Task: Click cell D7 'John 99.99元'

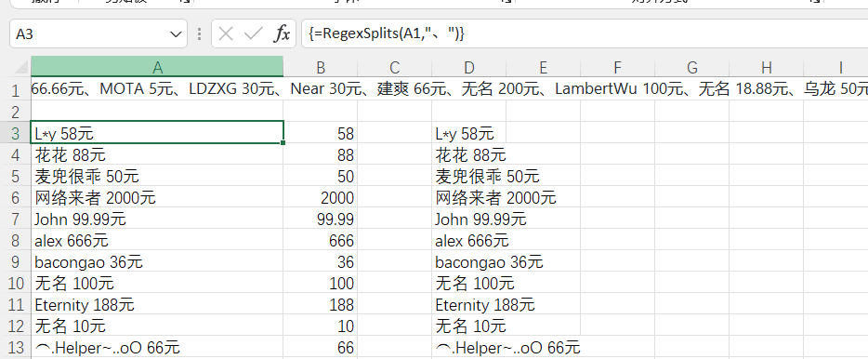Action: click(x=469, y=219)
